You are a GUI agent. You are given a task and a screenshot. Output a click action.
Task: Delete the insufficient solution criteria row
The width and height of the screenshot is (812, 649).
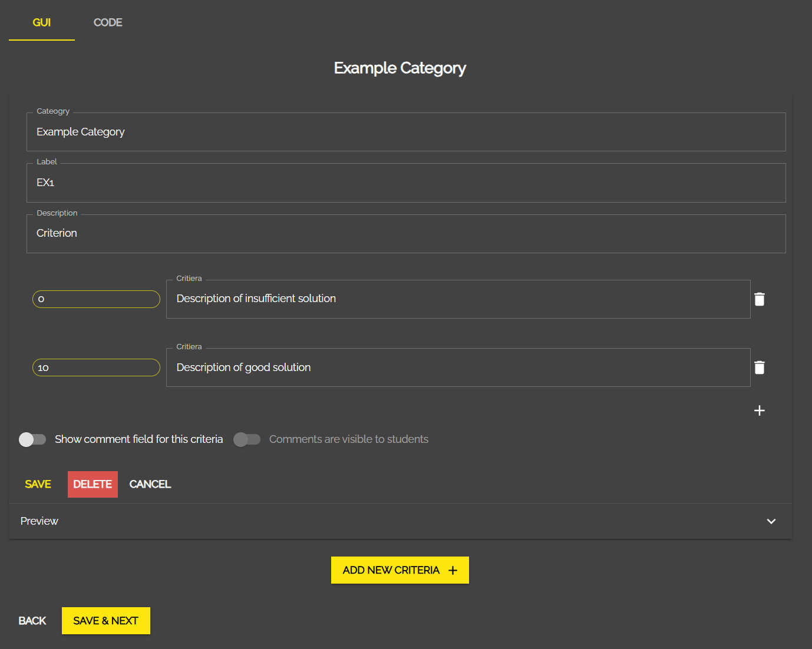click(x=760, y=299)
